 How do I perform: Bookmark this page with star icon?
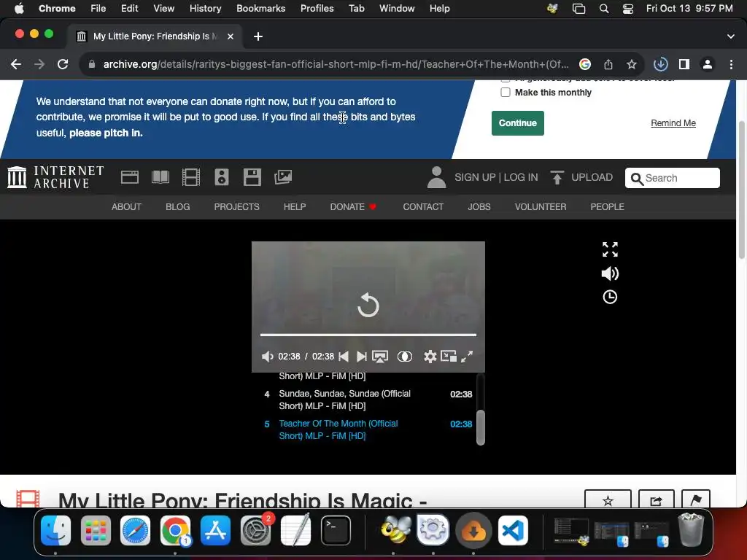click(x=631, y=64)
